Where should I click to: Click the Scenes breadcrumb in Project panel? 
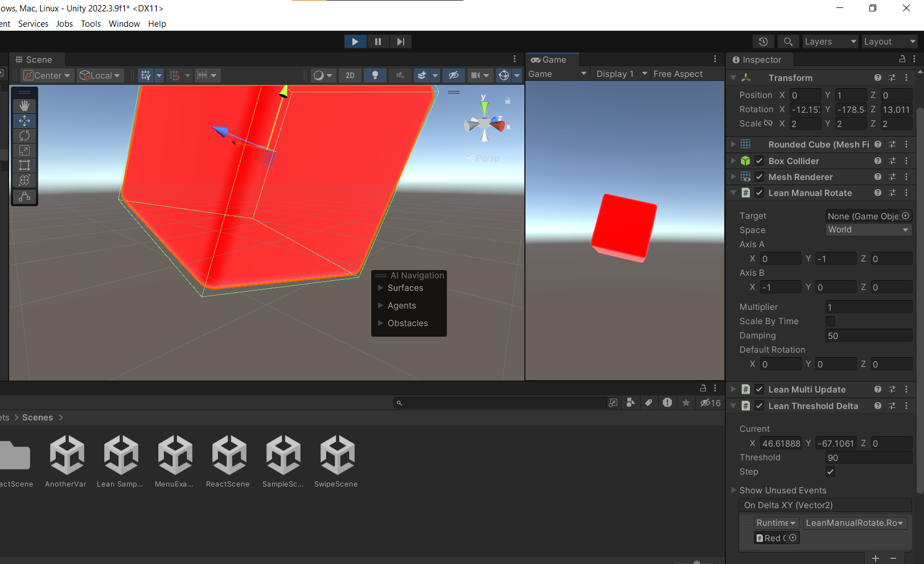point(37,417)
